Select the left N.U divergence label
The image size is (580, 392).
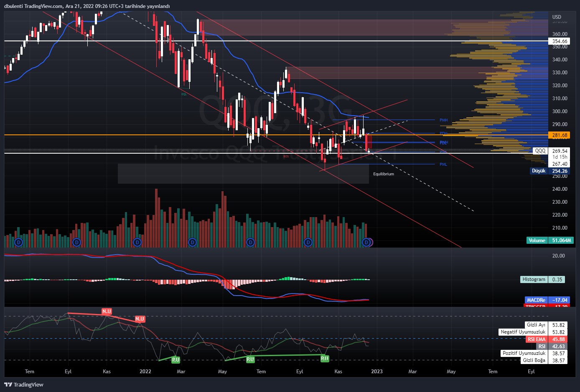[107, 311]
